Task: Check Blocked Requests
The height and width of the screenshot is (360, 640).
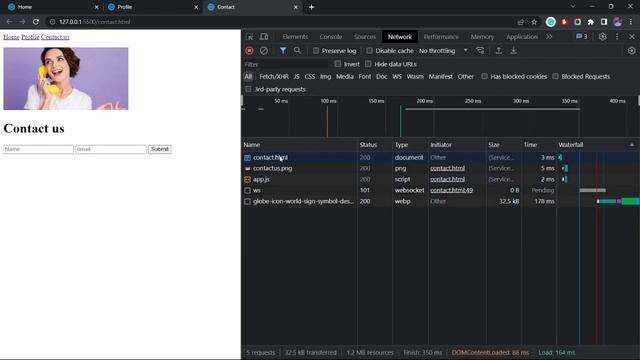Action: click(x=556, y=76)
